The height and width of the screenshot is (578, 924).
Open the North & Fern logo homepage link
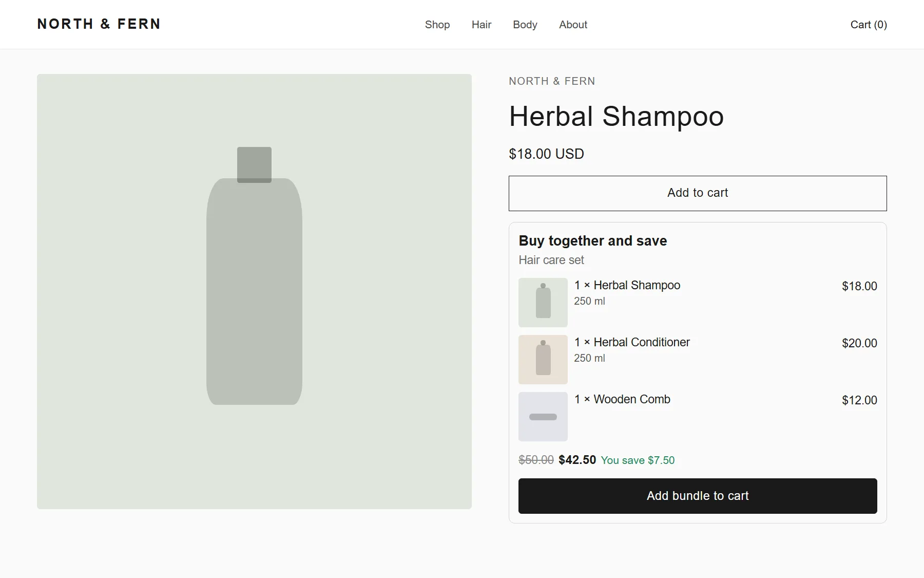coord(99,24)
